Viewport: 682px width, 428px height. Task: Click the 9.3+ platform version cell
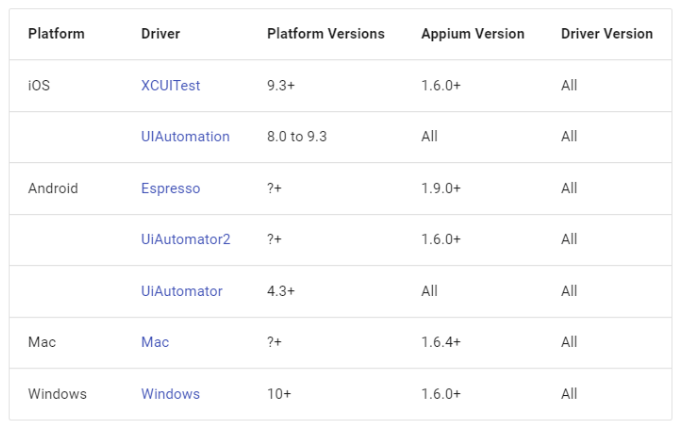pyautogui.click(x=279, y=86)
